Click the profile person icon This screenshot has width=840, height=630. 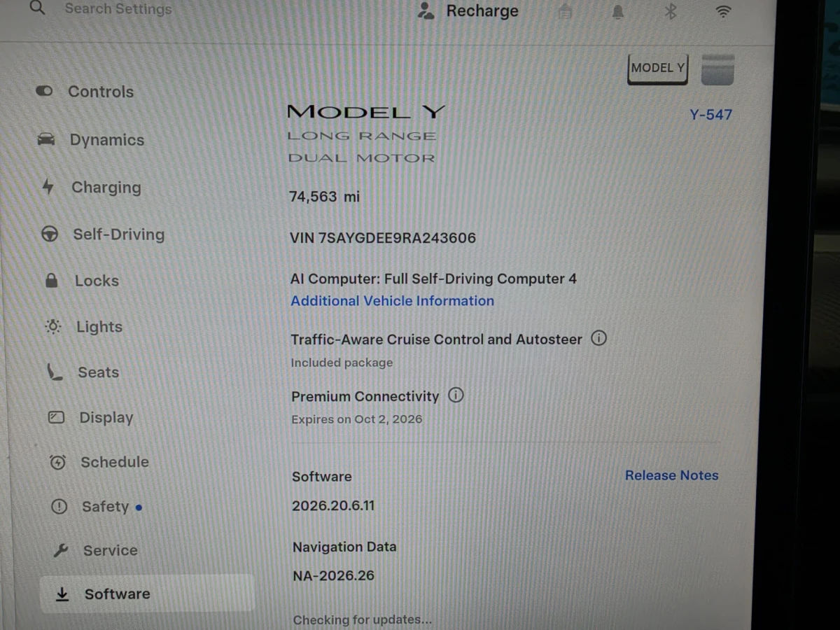[x=426, y=10]
